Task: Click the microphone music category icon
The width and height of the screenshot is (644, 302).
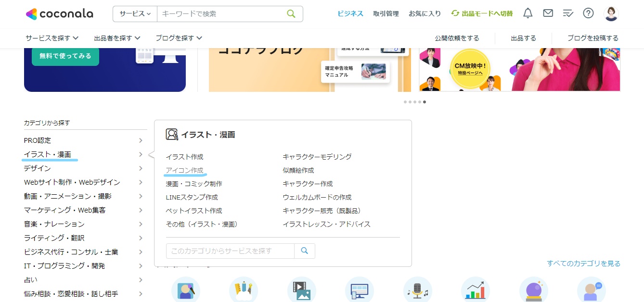Action: pyautogui.click(x=418, y=289)
